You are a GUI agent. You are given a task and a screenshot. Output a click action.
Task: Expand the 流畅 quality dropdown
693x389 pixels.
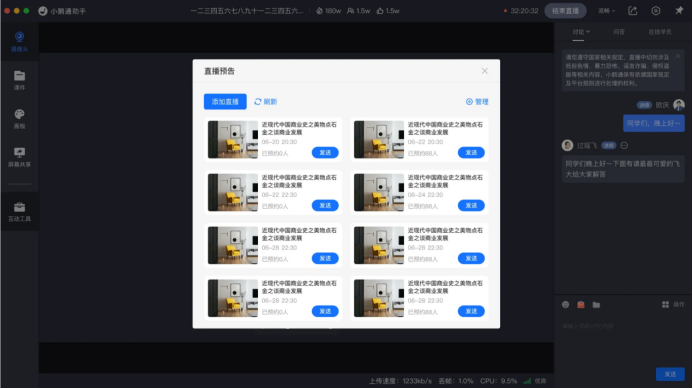click(606, 11)
